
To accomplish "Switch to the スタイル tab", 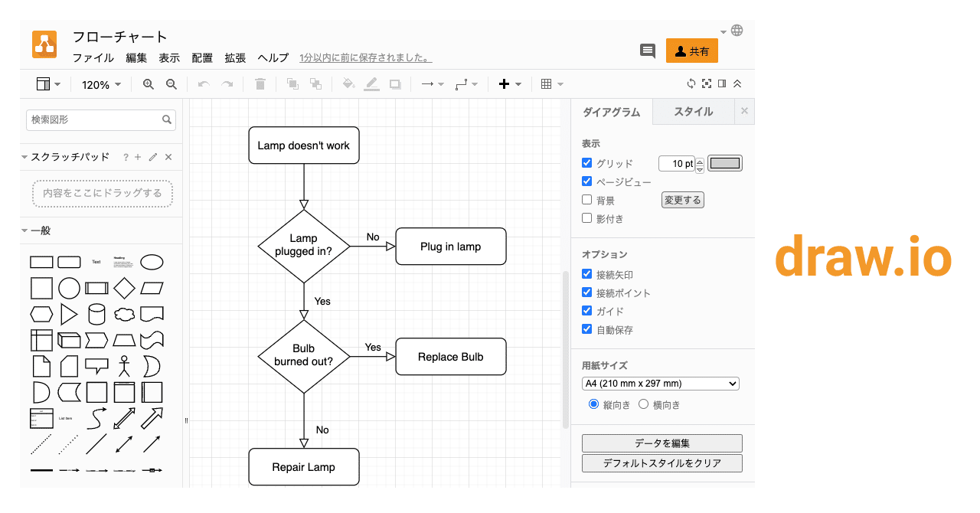I will [693, 112].
